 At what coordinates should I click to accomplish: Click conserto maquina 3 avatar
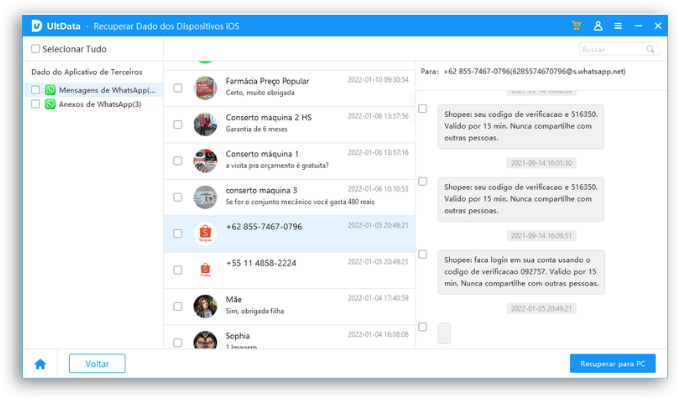point(205,197)
